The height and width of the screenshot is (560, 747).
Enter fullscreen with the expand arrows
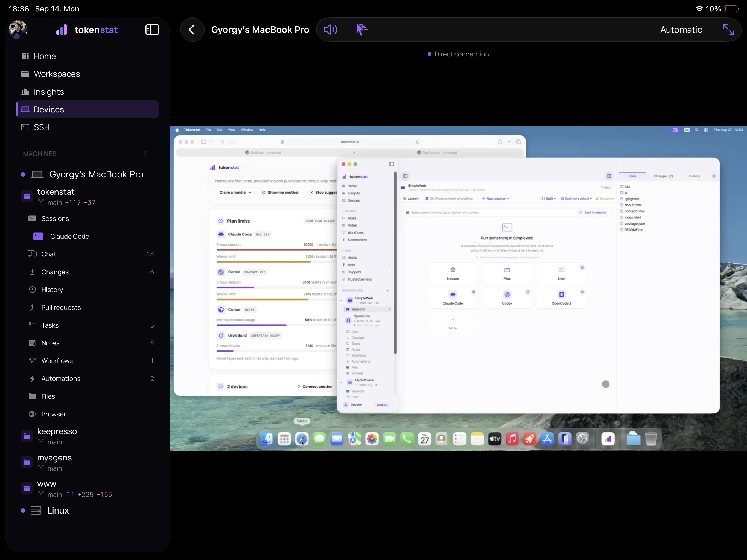point(728,30)
